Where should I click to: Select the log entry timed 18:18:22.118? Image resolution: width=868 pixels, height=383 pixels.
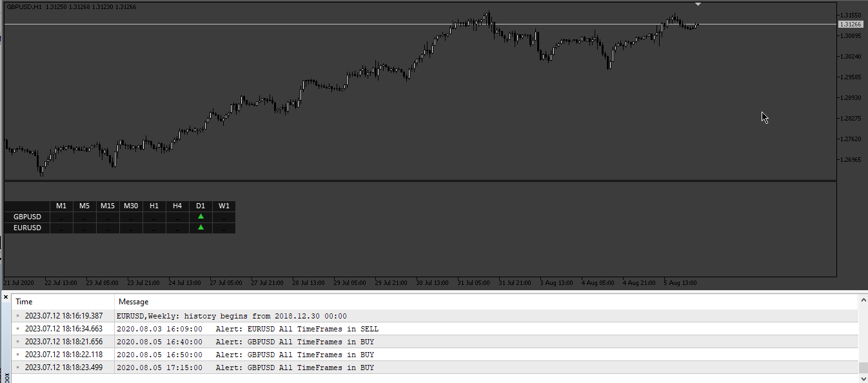click(435, 355)
